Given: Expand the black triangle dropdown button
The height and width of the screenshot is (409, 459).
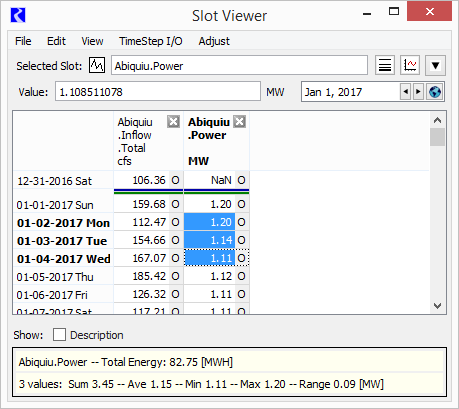Looking at the screenshot, I should coord(435,65).
